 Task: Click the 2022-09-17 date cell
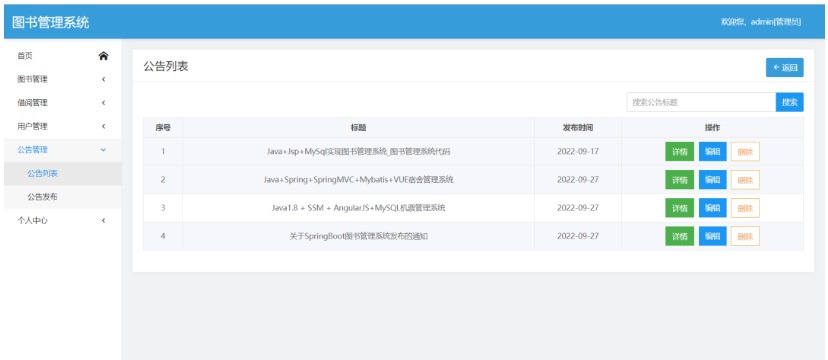click(x=578, y=151)
